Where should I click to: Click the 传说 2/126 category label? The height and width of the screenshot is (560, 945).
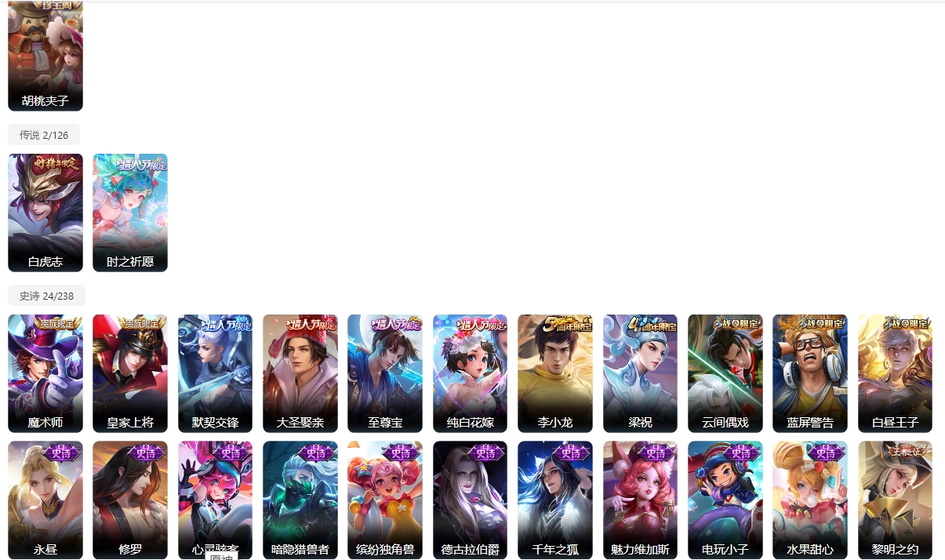(x=44, y=135)
